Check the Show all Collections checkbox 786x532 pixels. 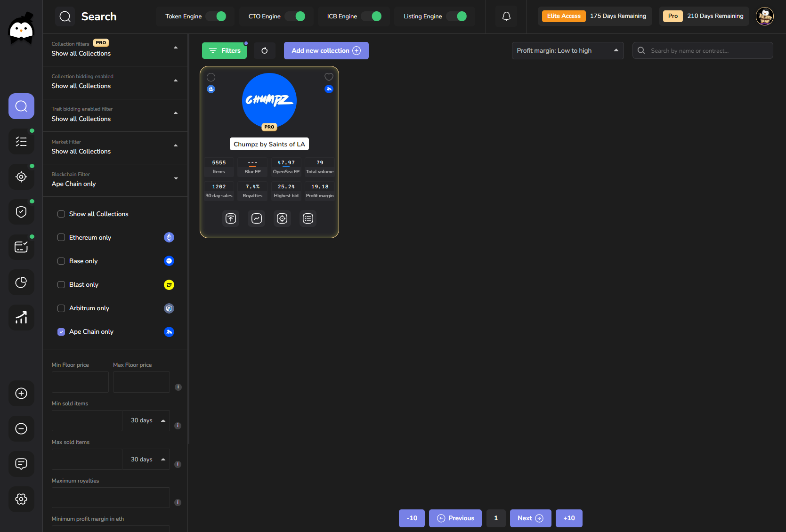point(61,214)
